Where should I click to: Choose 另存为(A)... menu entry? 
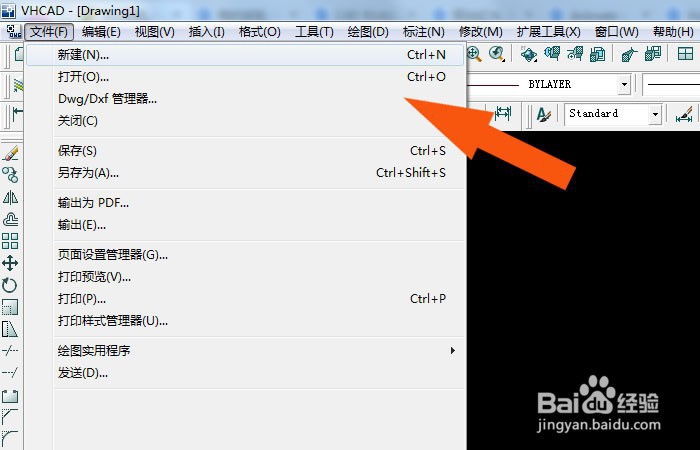245,173
